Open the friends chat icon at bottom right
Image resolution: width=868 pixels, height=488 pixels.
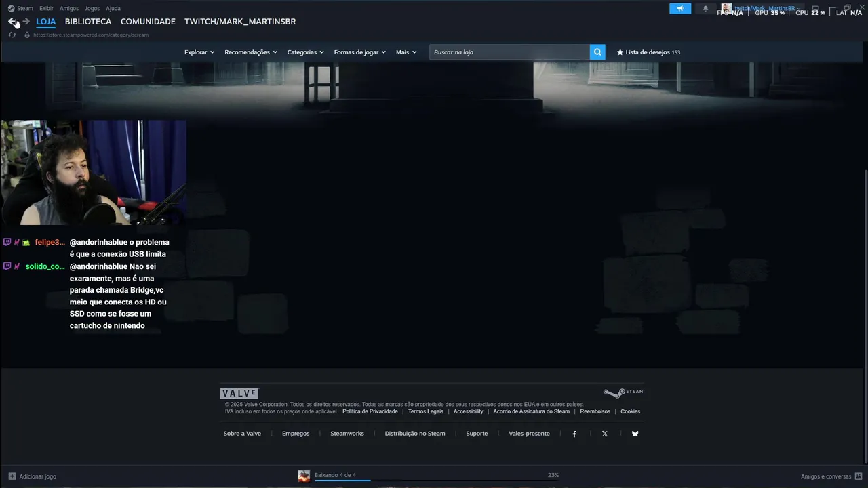pyautogui.click(x=859, y=476)
